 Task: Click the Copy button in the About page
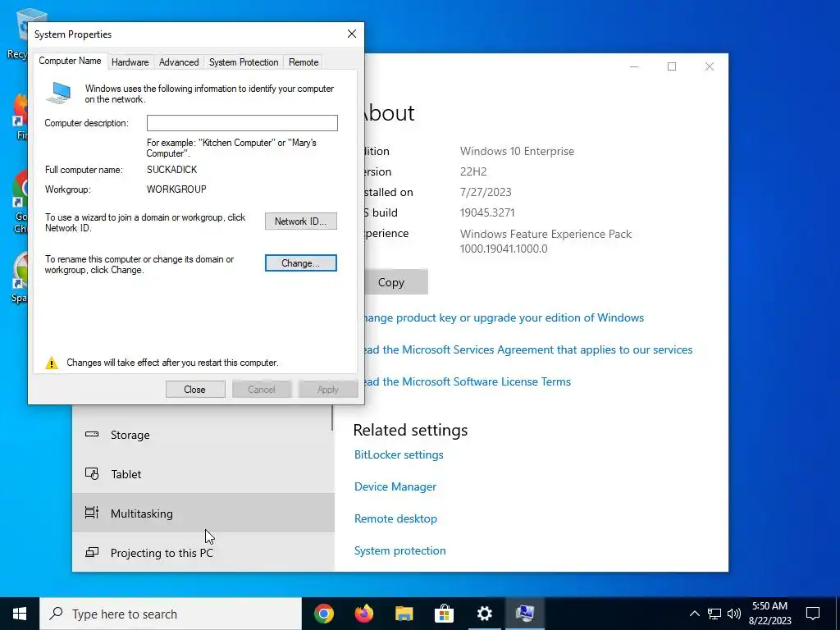[395, 282]
